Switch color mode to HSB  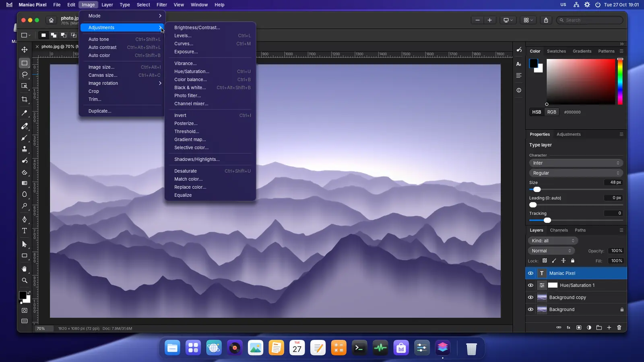[537, 112]
